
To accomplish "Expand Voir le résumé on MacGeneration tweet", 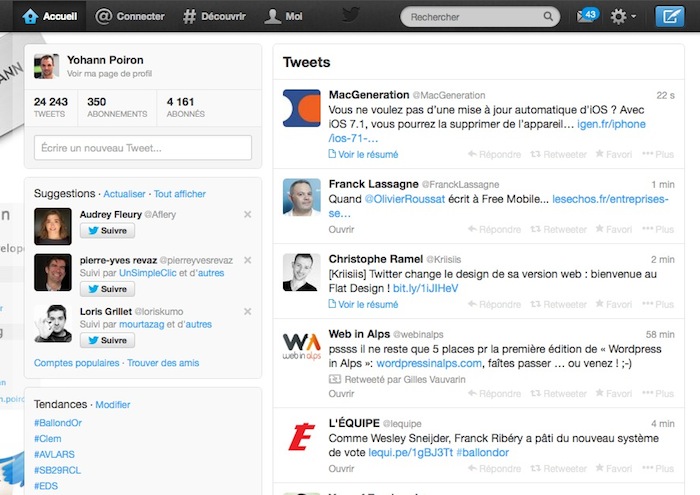I will (363, 154).
